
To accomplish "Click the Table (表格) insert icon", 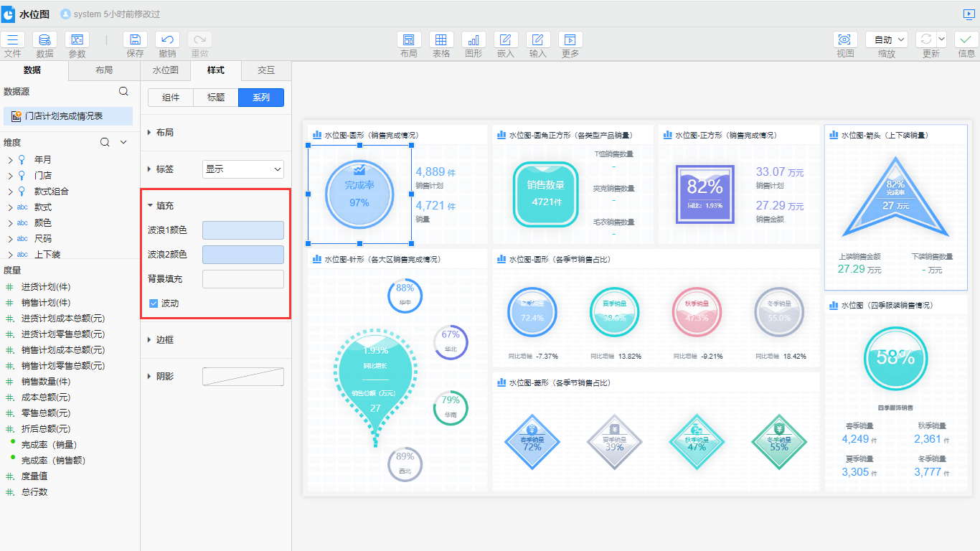I will (x=441, y=40).
